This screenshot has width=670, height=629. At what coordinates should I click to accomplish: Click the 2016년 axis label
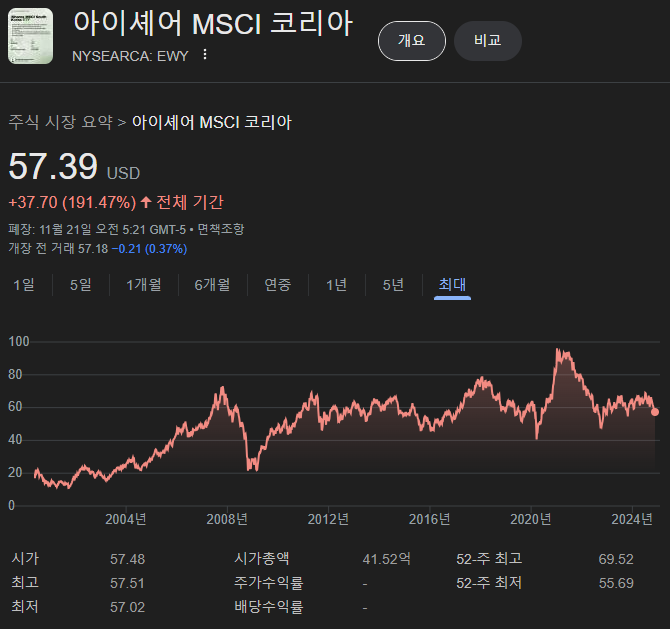(429, 519)
